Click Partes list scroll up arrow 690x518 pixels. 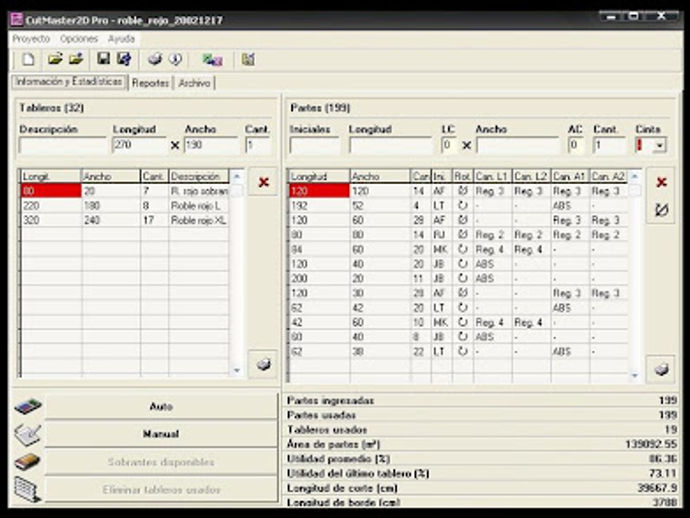tap(635, 176)
